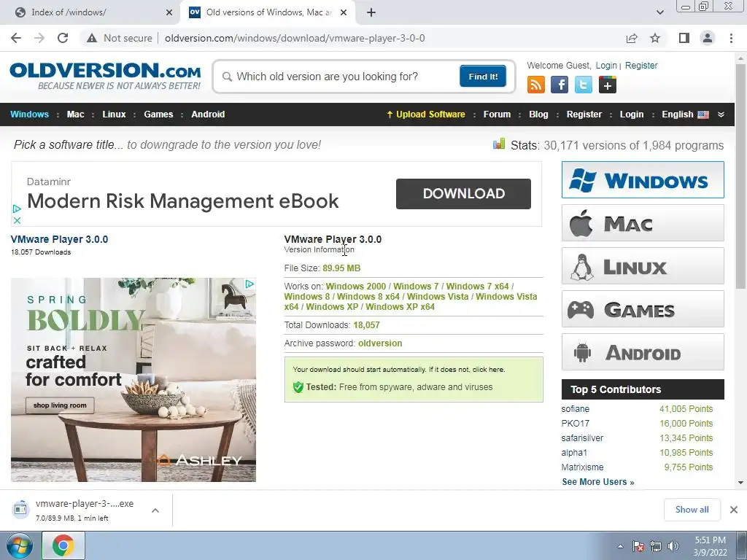Click the large Games category button

643,309
